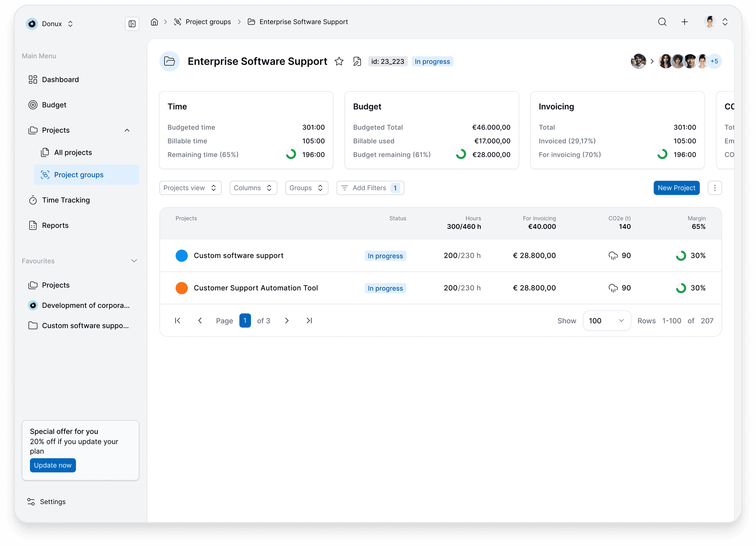Click the edit document icon beside the title

coord(357,61)
